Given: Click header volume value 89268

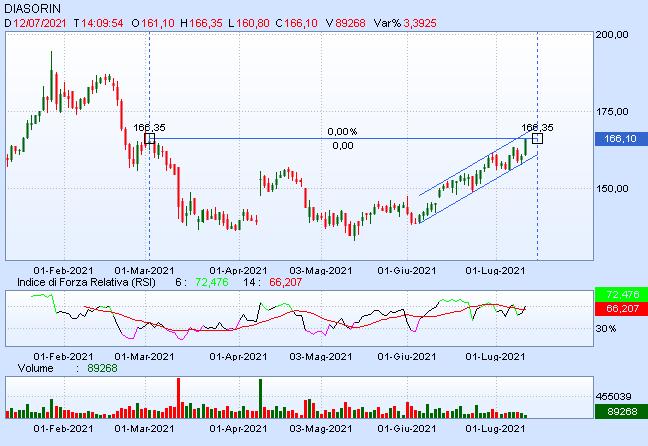Looking at the screenshot, I should (x=350, y=23).
